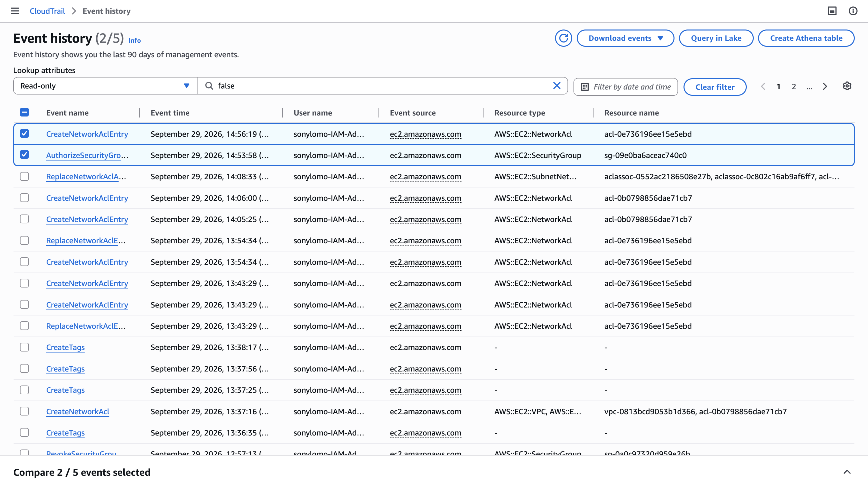Open the info help panel icon
Image resolution: width=868 pixels, height=487 pixels.
point(853,11)
